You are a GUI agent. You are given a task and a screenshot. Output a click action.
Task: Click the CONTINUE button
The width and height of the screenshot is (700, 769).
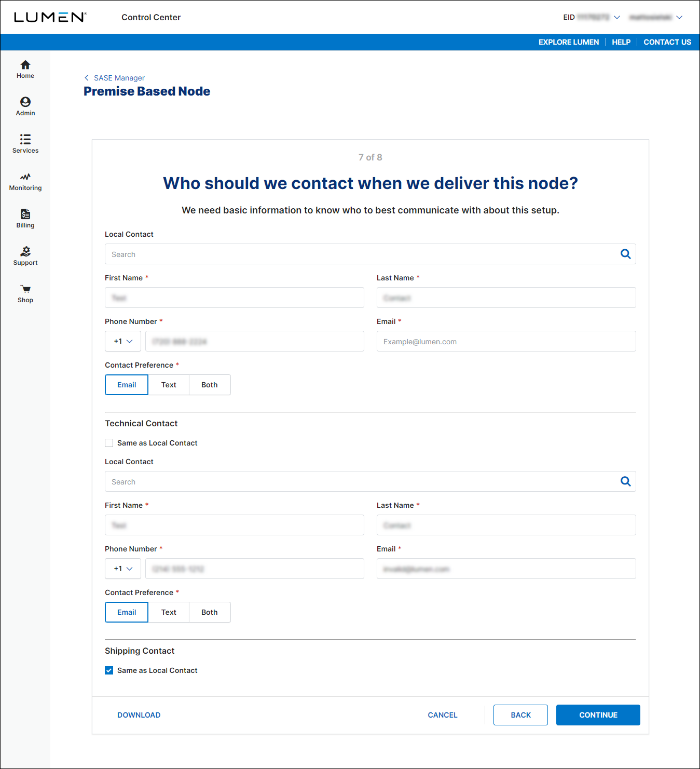coord(598,715)
